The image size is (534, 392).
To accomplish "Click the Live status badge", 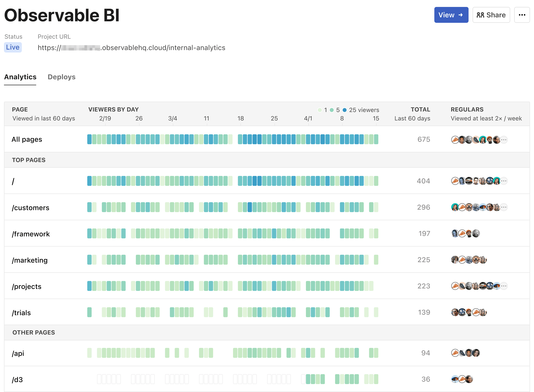I will click(x=13, y=47).
